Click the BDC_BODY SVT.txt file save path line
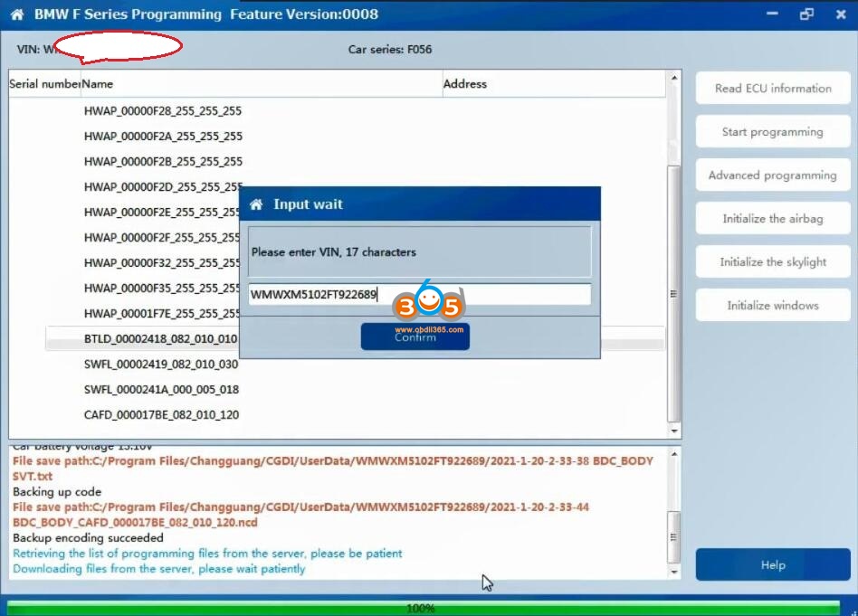This screenshot has height=616, width=858. [x=333, y=469]
